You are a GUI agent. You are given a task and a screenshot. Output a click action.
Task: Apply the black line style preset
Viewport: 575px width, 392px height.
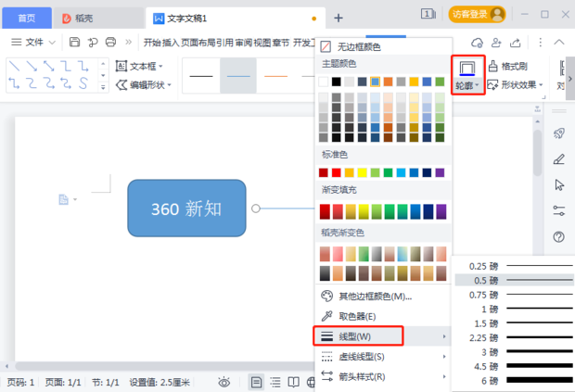[x=201, y=76]
